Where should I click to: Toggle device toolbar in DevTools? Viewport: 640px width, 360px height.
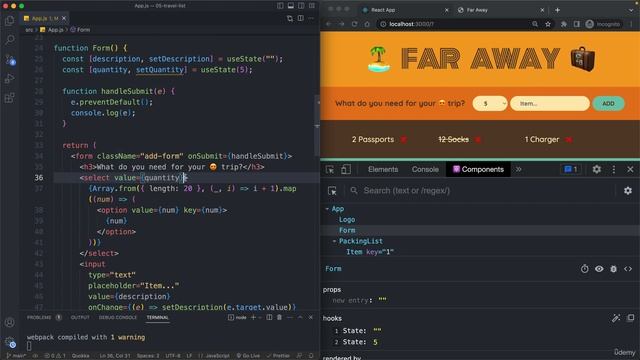coord(345,169)
